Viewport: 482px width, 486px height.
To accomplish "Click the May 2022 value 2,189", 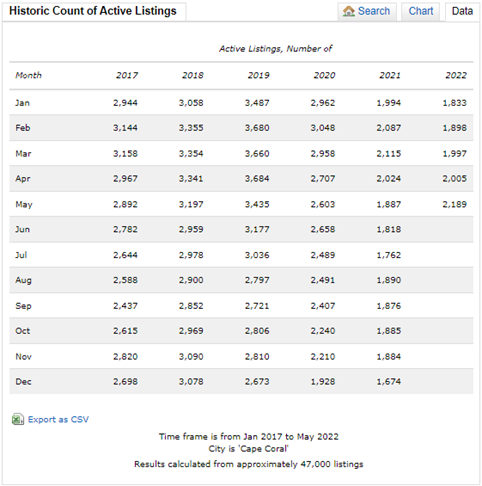I will click(x=455, y=204).
